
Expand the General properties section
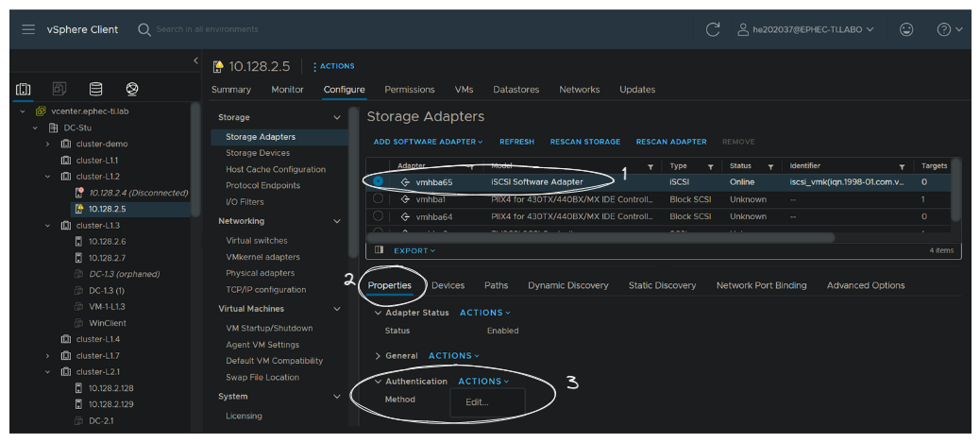pos(378,356)
